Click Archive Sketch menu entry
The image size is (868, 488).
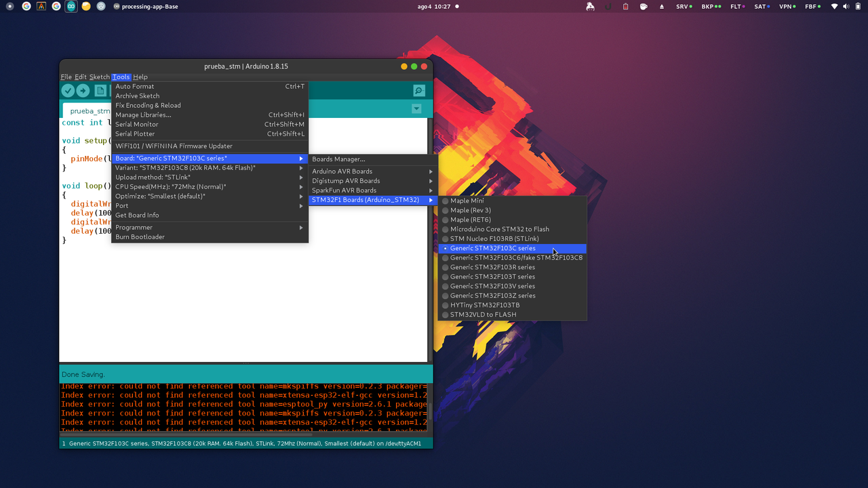point(210,96)
